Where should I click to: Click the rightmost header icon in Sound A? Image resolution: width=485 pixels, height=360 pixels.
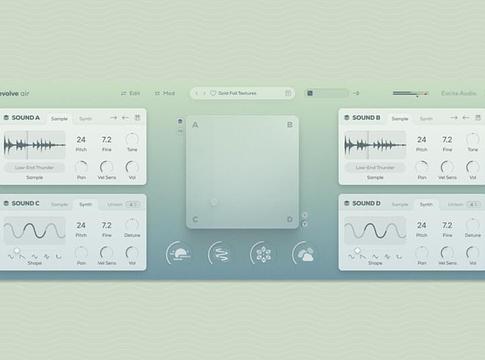point(137,118)
